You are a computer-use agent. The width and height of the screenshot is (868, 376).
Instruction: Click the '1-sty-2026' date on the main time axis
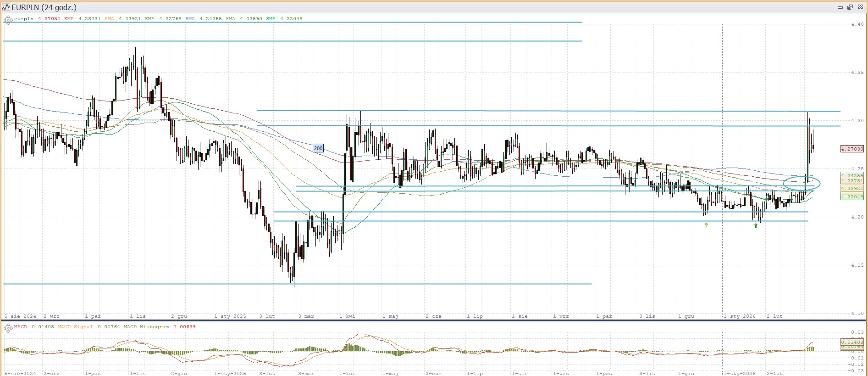pos(739,316)
